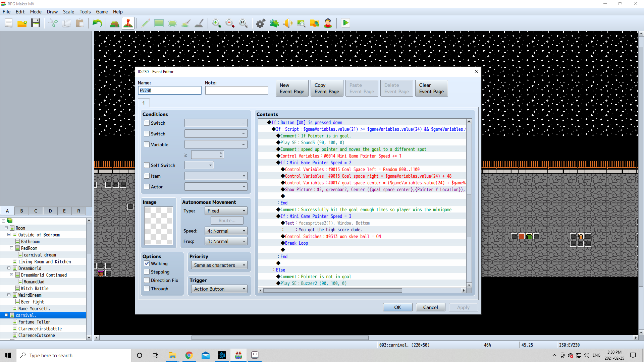Open the Character Generator icon

[328, 23]
